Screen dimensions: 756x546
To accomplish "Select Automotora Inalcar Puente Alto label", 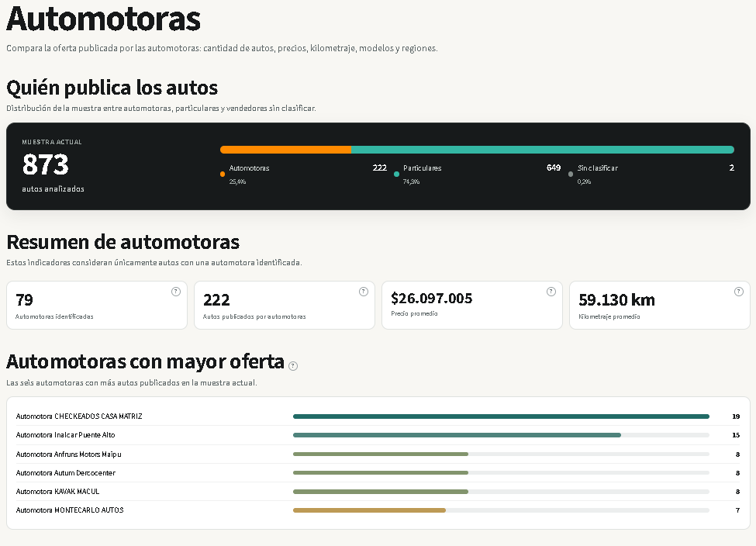I will click(x=66, y=435).
